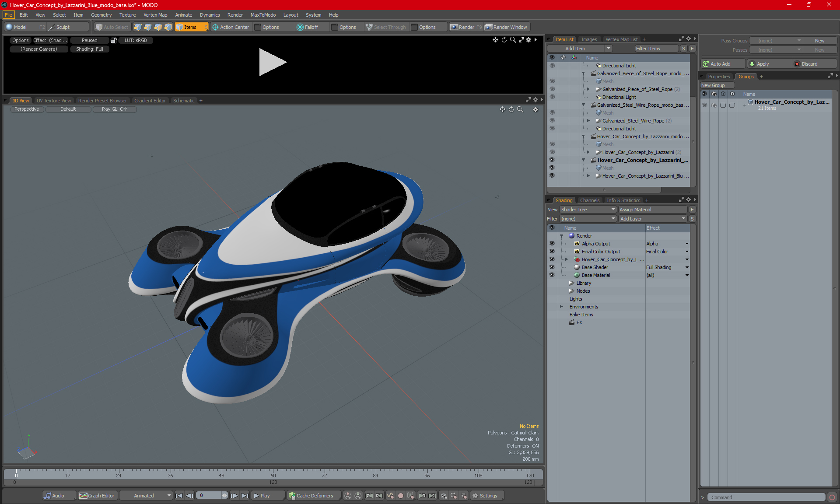
Task: Step to previous frame
Action: (189, 496)
